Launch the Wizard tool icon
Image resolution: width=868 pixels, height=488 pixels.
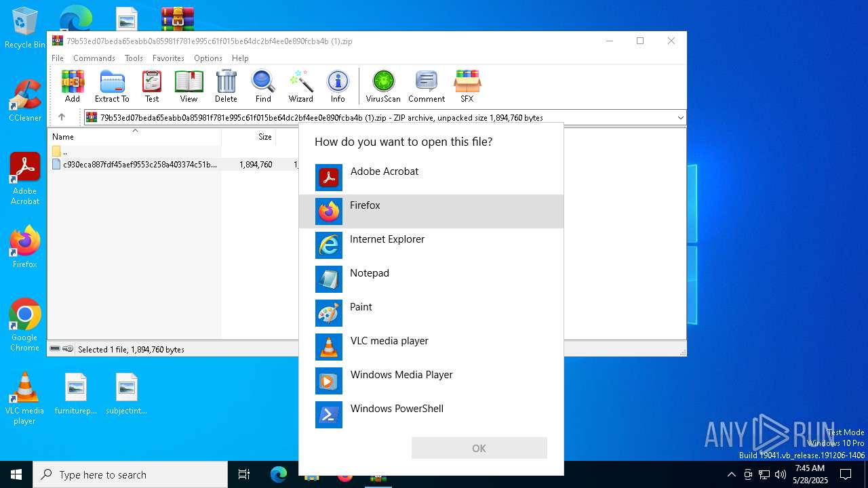click(300, 86)
